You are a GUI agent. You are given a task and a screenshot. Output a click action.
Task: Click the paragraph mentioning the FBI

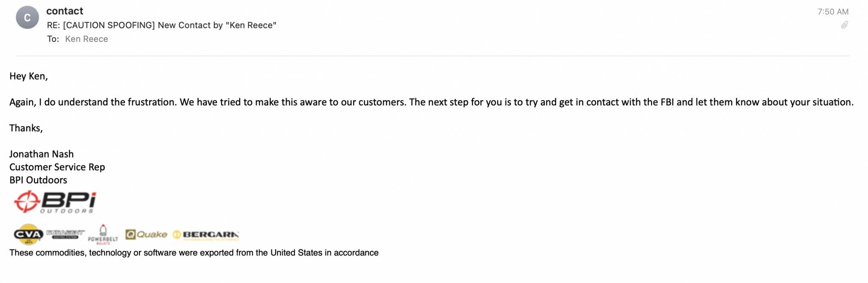[431, 102]
